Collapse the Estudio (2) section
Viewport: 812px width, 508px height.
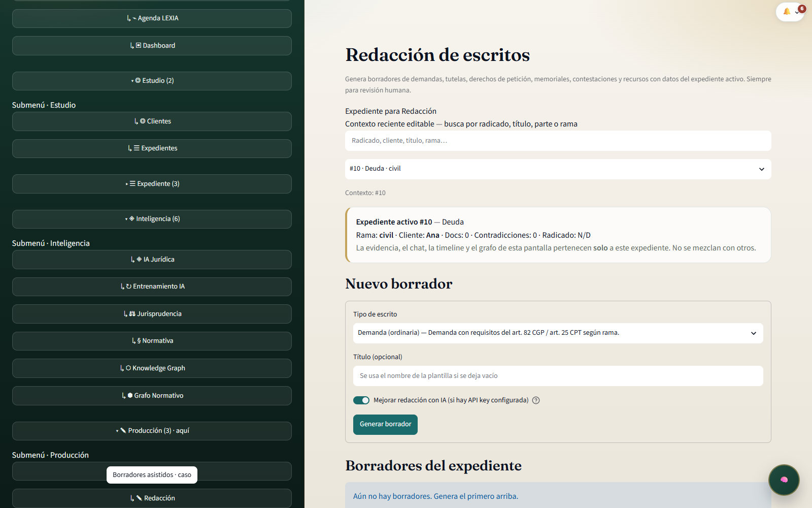(x=152, y=81)
